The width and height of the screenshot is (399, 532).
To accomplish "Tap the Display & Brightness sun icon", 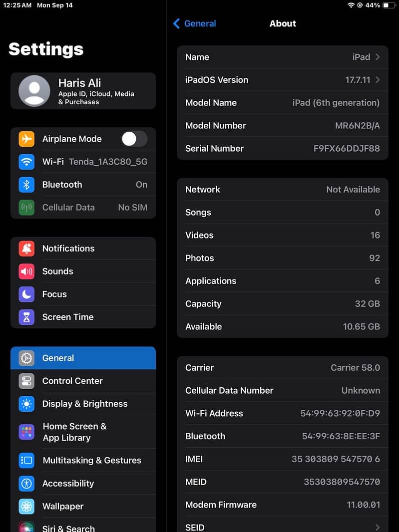I will point(26,404).
